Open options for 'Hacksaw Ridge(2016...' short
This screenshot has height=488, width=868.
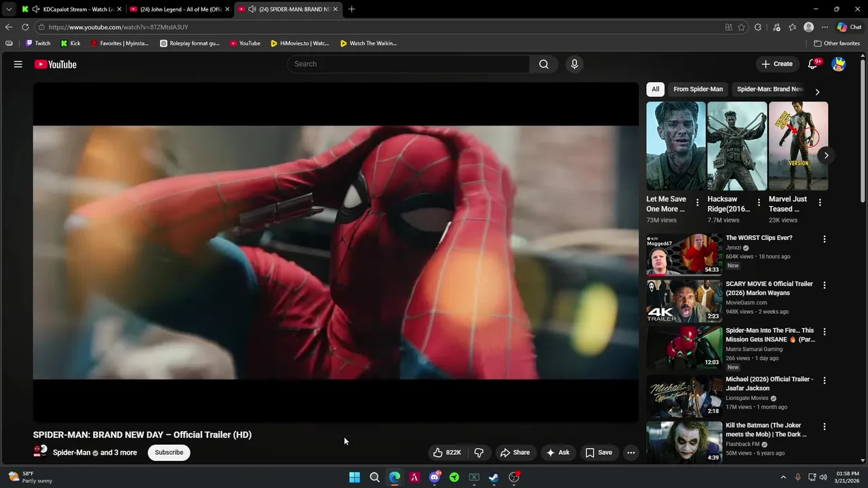point(758,203)
